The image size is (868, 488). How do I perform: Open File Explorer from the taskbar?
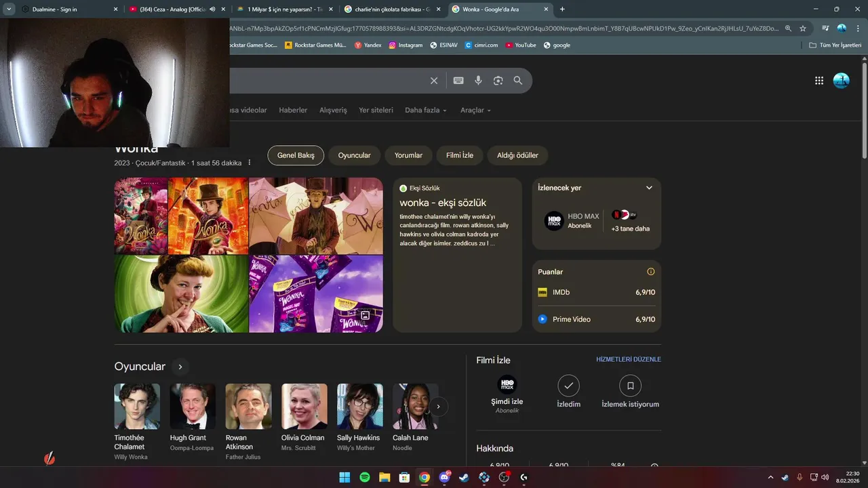pos(384,477)
